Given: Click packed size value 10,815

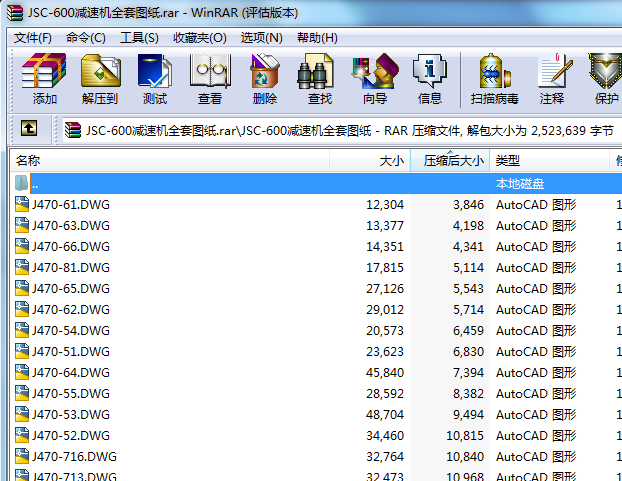Looking at the screenshot, I should pyautogui.click(x=465, y=436).
